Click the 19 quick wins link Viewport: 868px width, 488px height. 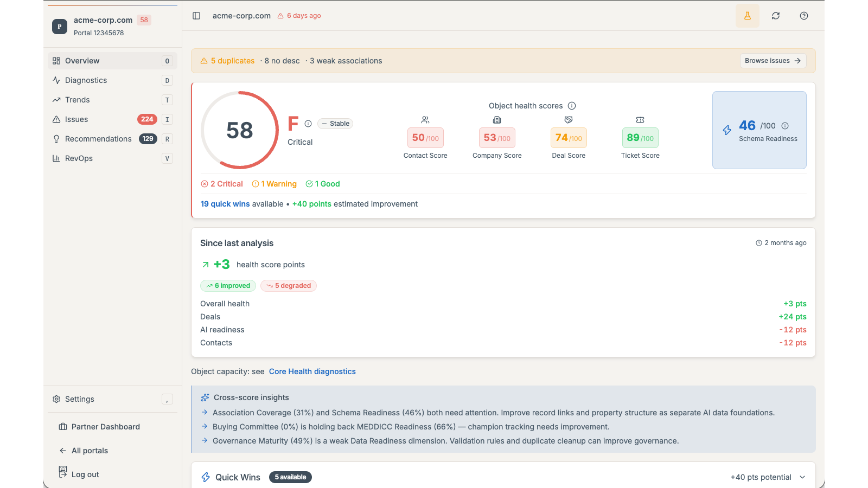point(225,204)
